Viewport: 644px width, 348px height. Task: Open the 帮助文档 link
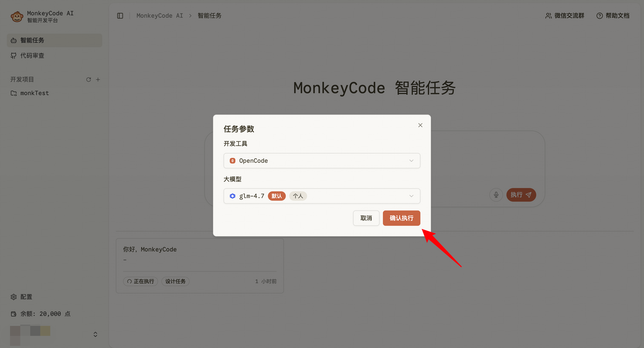click(x=613, y=16)
